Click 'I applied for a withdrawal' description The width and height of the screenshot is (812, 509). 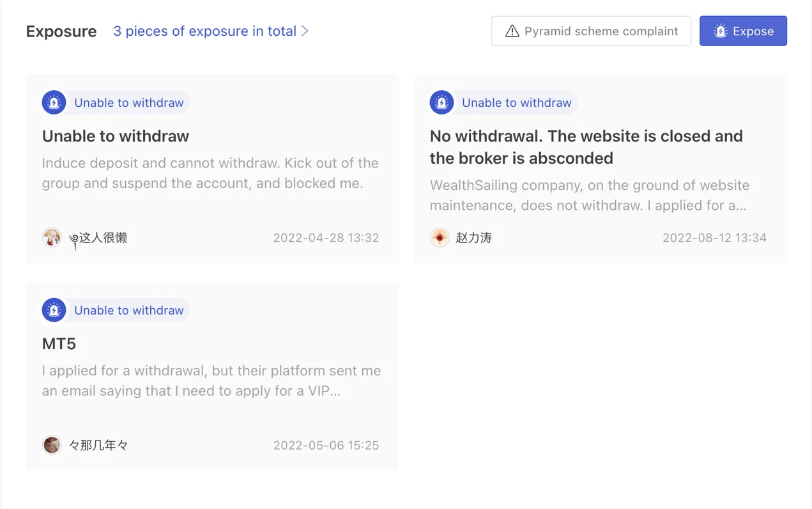point(211,380)
